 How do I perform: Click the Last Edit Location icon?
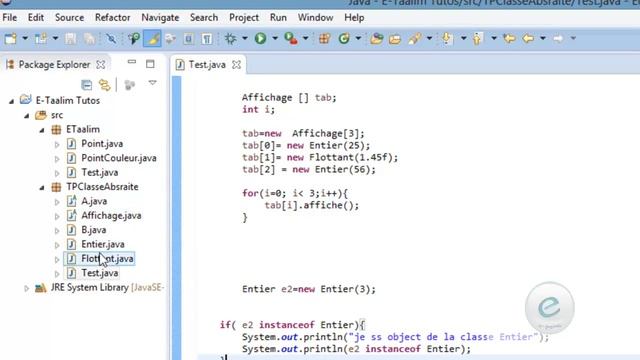(509, 39)
